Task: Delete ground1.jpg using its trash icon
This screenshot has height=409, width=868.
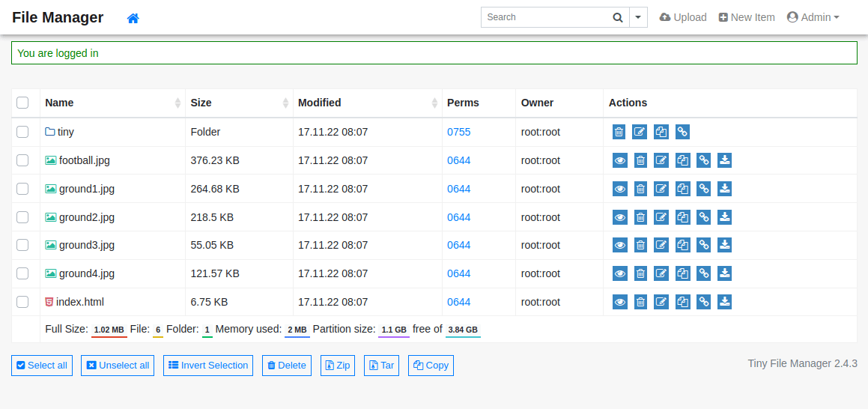Action: pyautogui.click(x=640, y=189)
